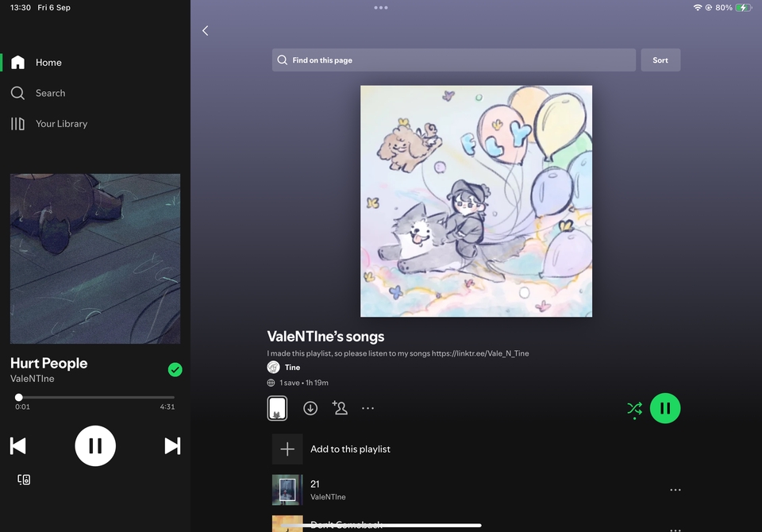Screen dimensions: 762x532
Task: Open the three-dot multitasking menu at top
Action: (x=381, y=7)
